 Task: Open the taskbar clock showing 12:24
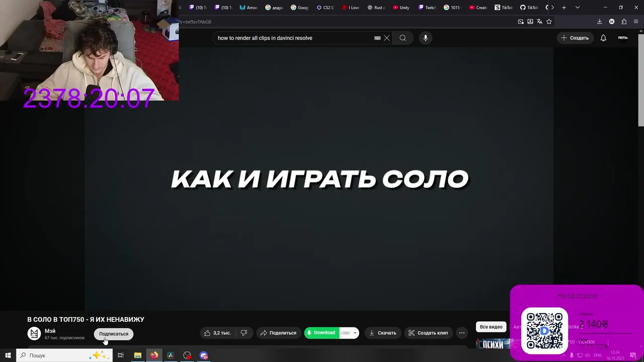(615, 355)
